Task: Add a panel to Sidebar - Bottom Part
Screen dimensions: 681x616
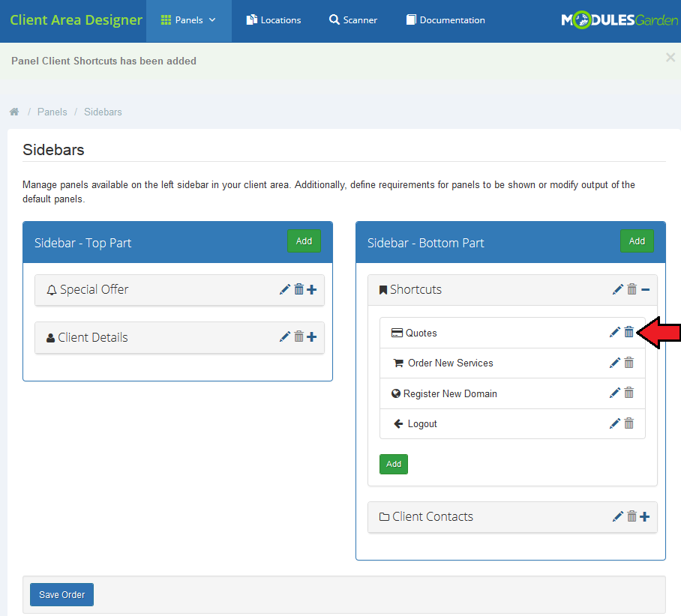Action: 637,241
